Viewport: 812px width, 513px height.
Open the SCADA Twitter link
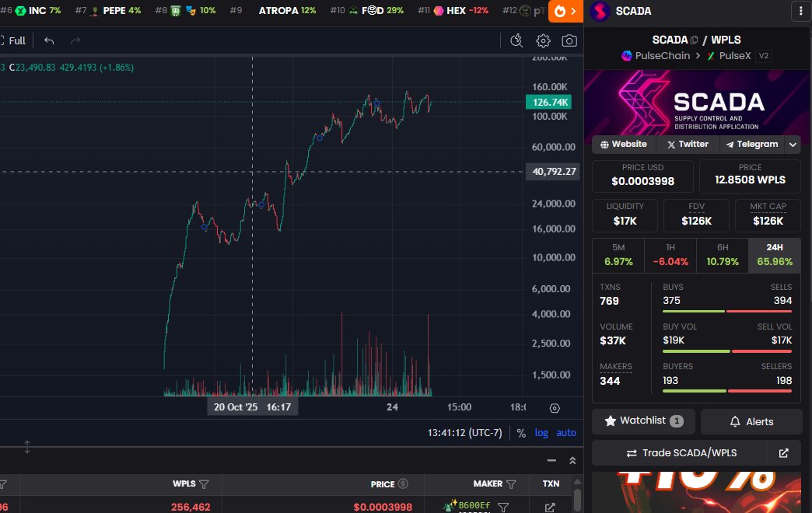[x=688, y=145]
